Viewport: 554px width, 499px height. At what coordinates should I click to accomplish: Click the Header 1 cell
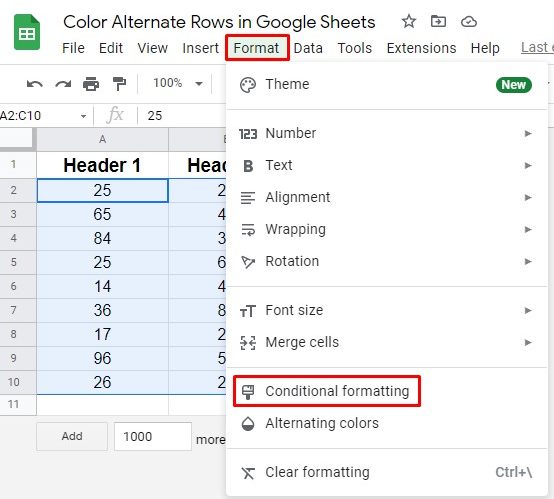[x=102, y=165]
